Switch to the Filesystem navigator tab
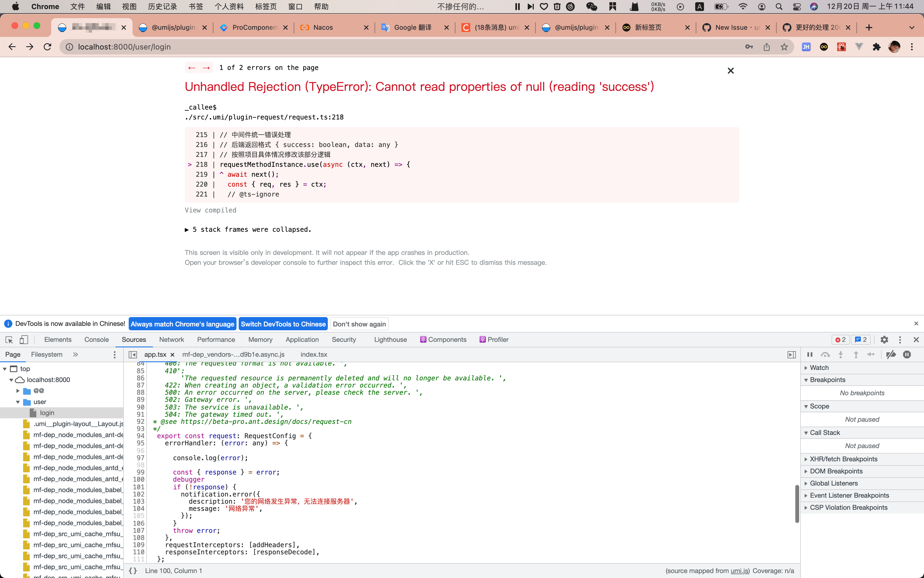Viewport: 924px width, 578px height. (46, 355)
